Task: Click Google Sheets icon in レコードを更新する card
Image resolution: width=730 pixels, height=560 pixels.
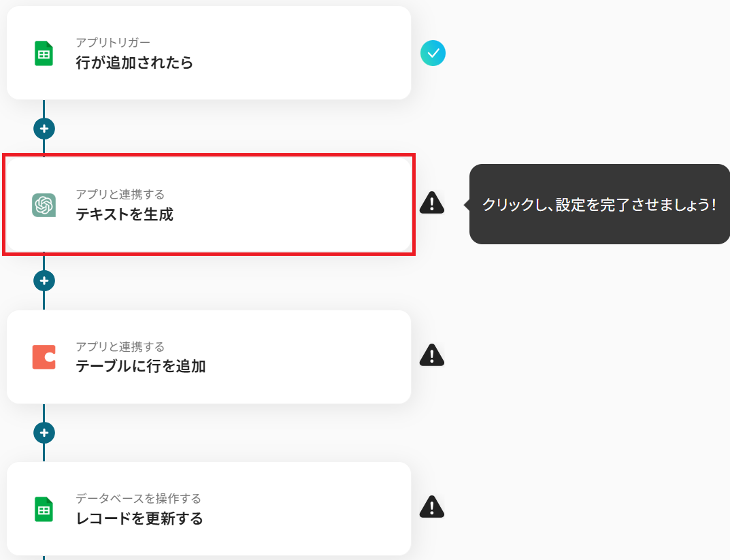Action: pyautogui.click(x=44, y=509)
